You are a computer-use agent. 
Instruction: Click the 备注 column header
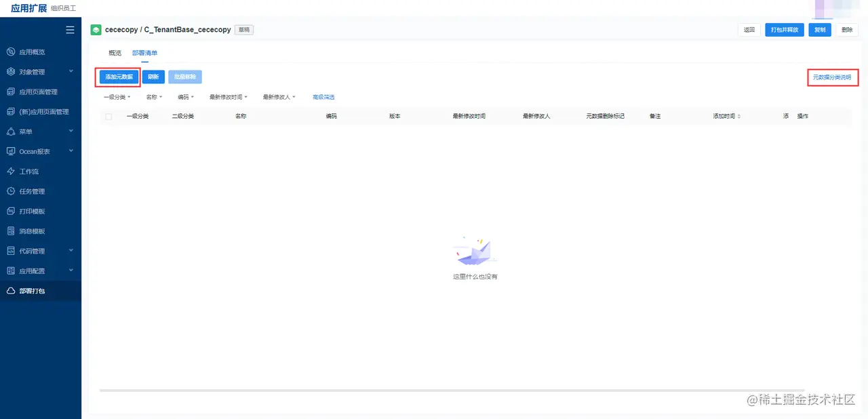click(x=655, y=117)
